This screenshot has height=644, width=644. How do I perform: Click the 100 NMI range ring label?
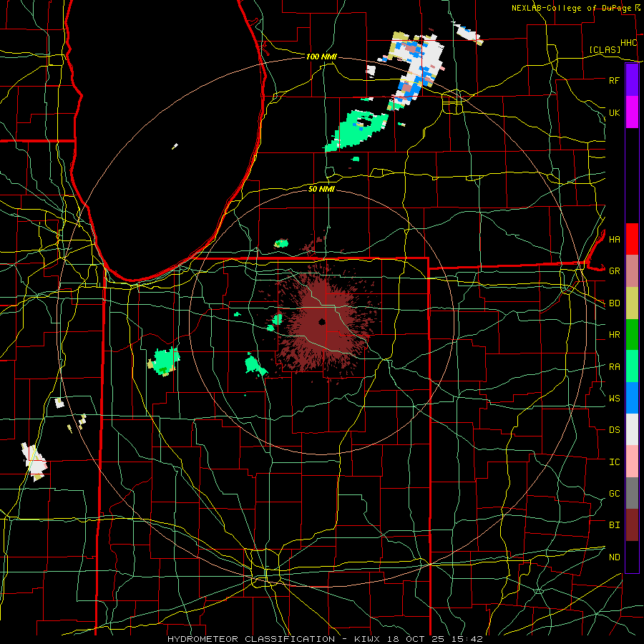point(321,57)
